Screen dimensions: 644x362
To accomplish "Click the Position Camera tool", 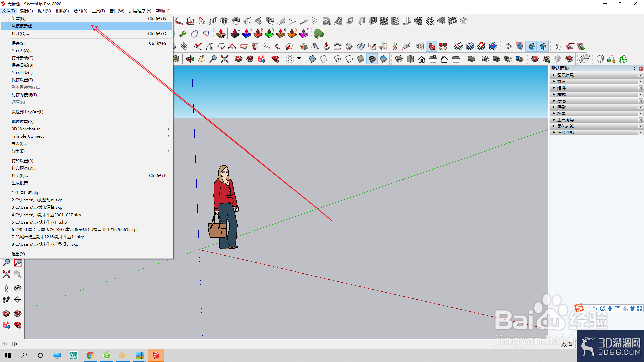I will [6, 288].
